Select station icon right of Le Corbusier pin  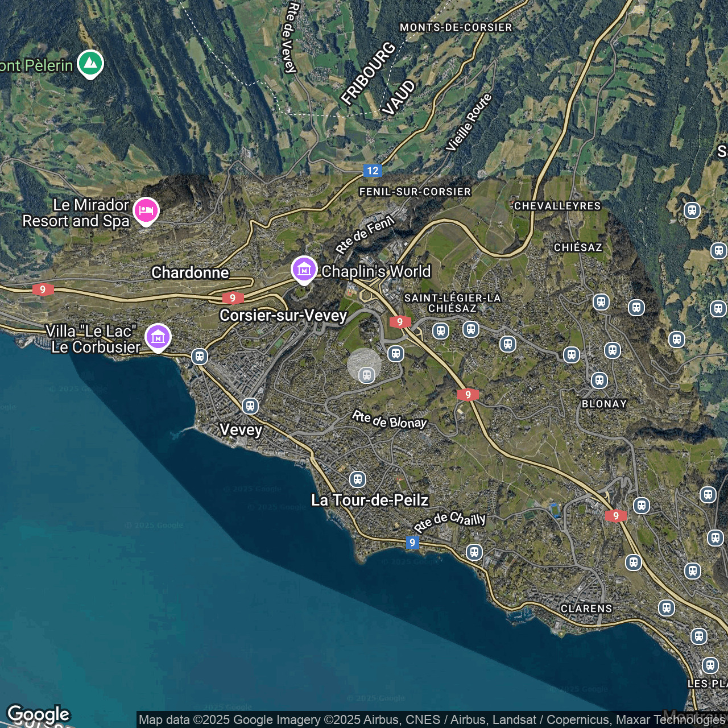click(199, 357)
